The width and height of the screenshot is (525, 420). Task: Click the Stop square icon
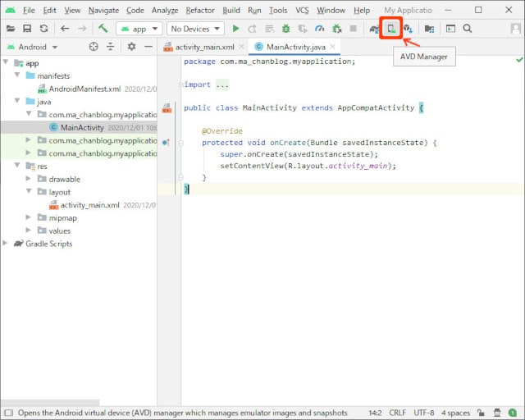(353, 29)
